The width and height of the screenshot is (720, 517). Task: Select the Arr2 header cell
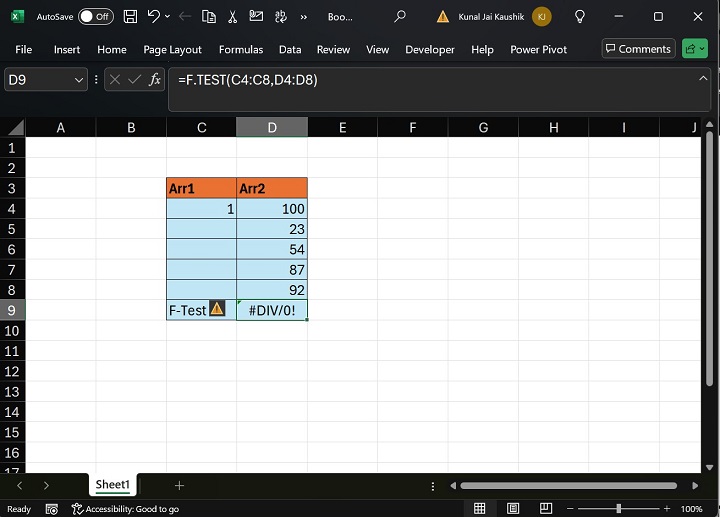point(272,188)
